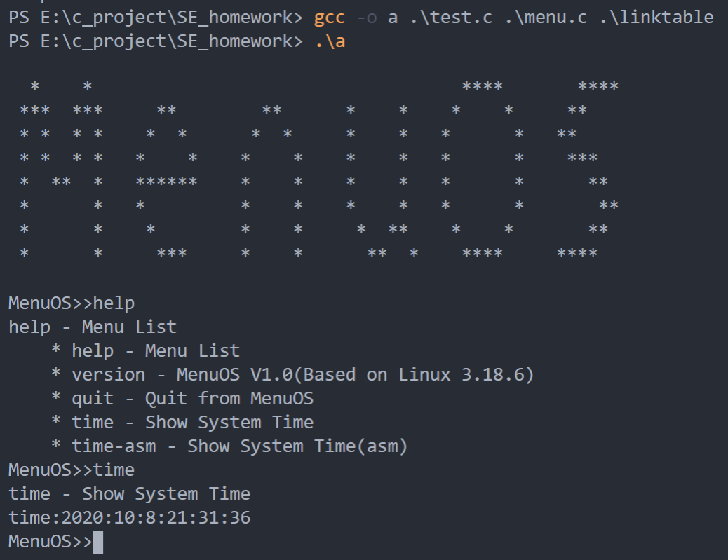Click the "time-asm - Show System Time(asm)" entry

click(x=239, y=446)
